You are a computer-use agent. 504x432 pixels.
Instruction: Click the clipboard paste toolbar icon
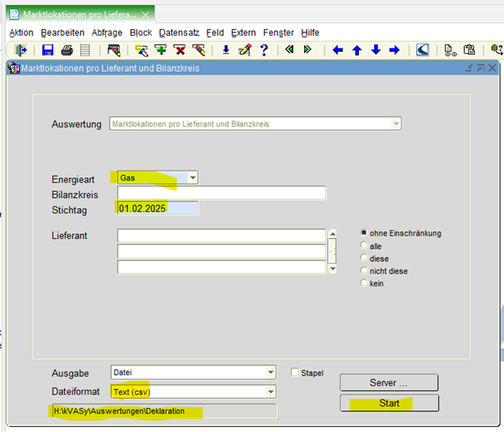point(469,50)
